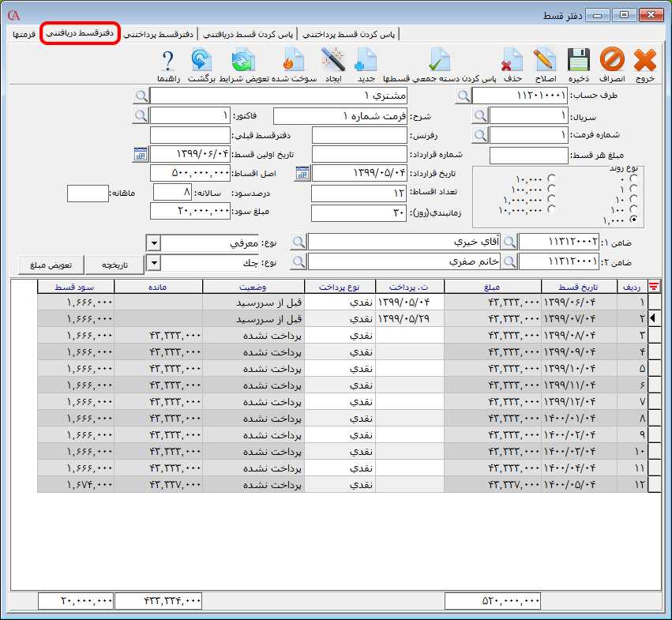The height and width of the screenshot is (620, 672).
Task: Open the فرمتها tab
Action: (23, 35)
